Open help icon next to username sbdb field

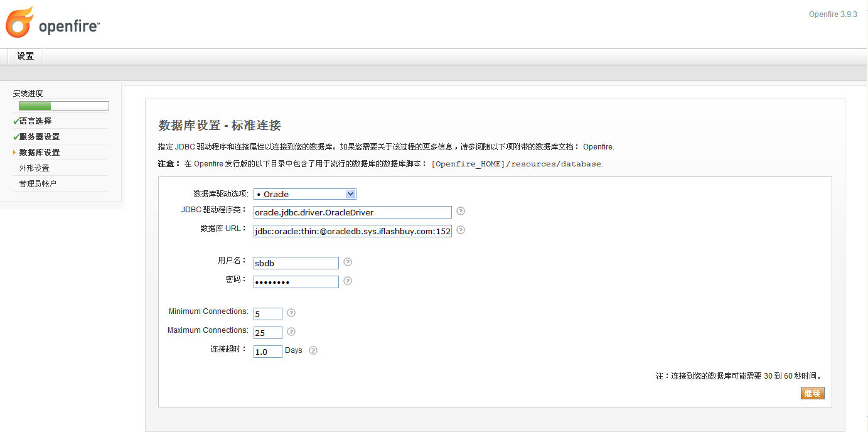[348, 262]
